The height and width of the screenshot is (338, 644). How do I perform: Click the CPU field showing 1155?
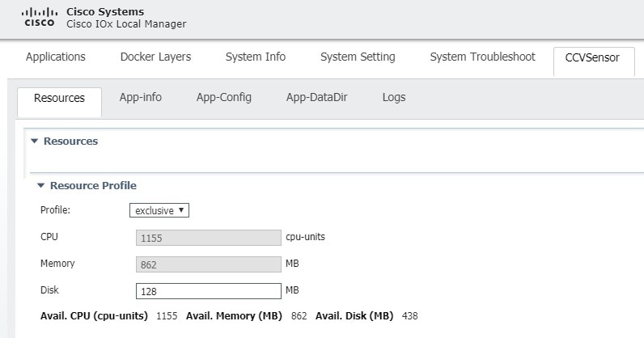(209, 238)
